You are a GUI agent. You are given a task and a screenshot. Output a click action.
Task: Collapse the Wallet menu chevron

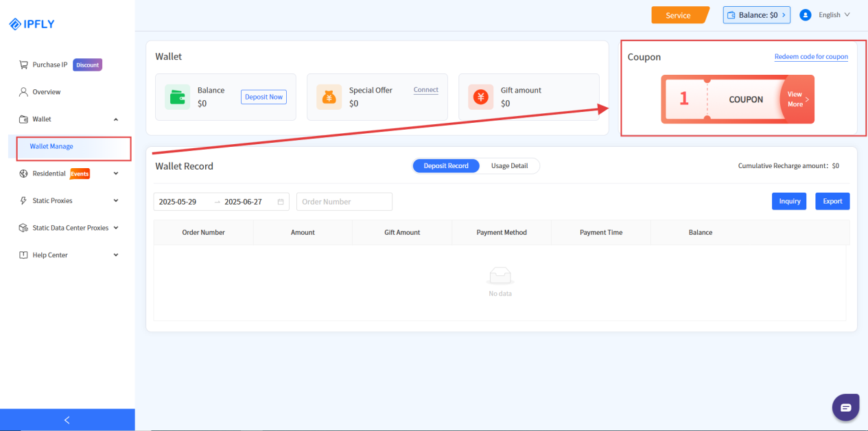115,119
